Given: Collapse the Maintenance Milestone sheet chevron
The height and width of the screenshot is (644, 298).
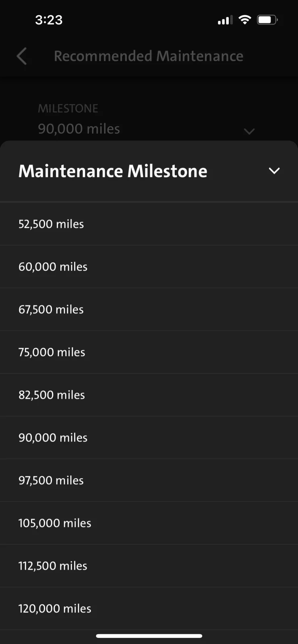Looking at the screenshot, I should pyautogui.click(x=274, y=171).
